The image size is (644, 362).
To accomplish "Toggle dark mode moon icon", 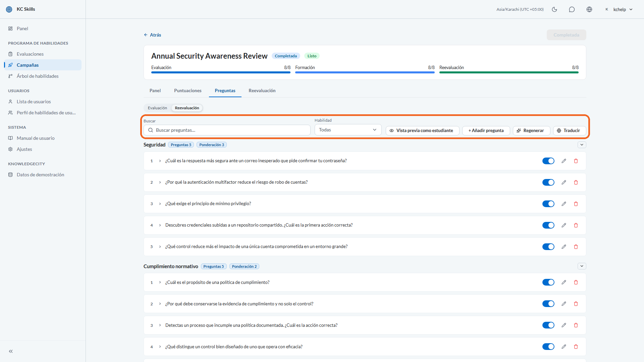I will point(554,9).
